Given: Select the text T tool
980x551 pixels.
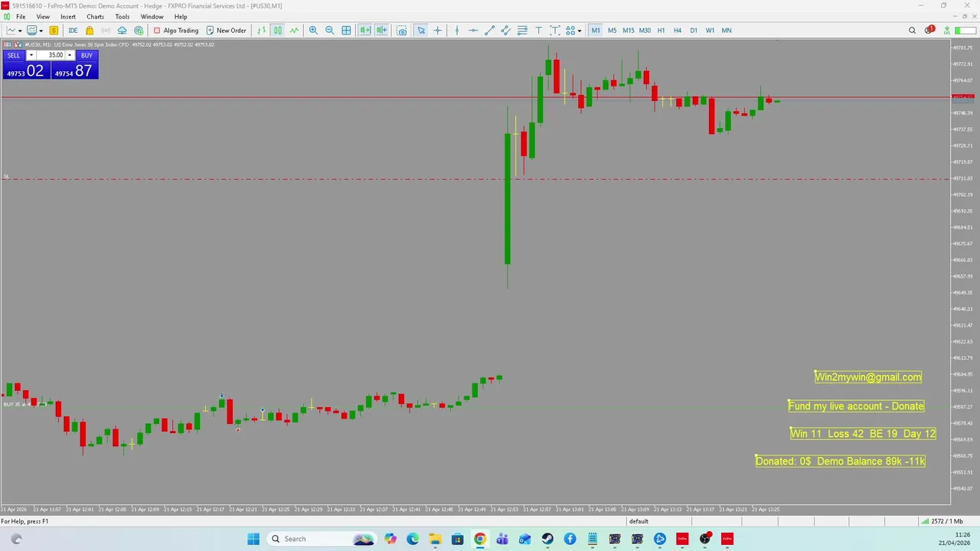Looking at the screenshot, I should (538, 31).
